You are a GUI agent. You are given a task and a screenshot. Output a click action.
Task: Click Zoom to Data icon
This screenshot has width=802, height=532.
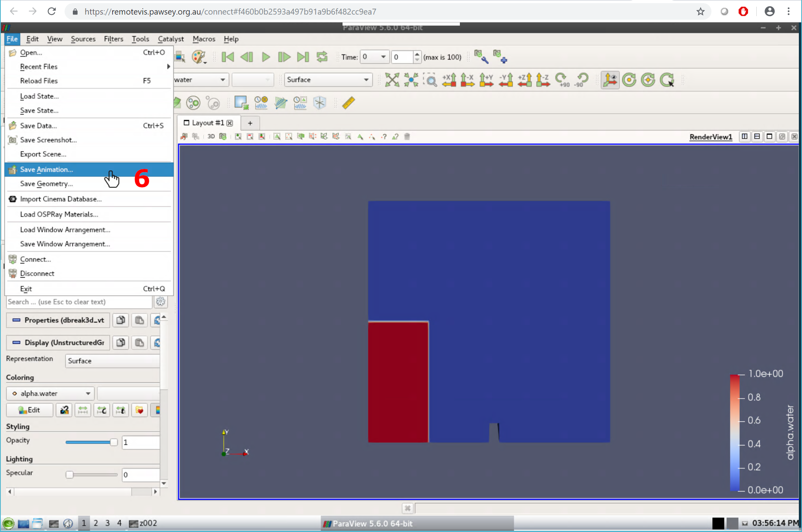(411, 80)
